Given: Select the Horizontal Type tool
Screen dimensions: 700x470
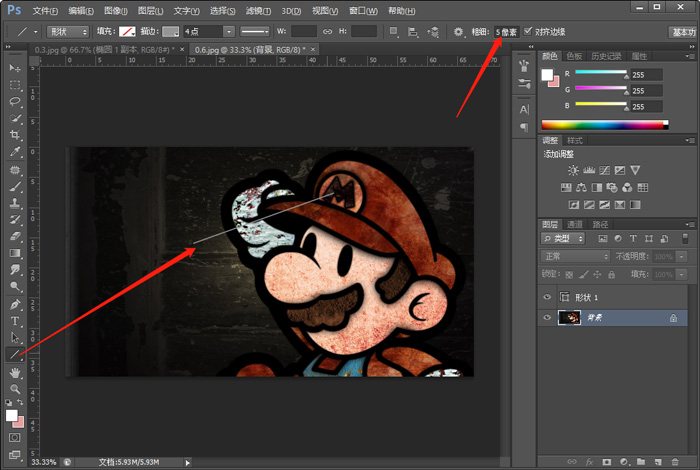Looking at the screenshot, I should 15,321.
